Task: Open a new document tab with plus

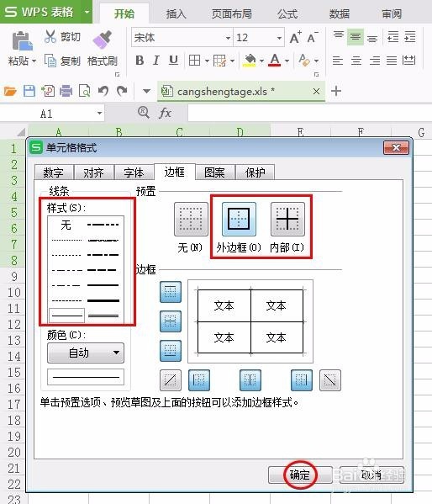Action: (336, 91)
